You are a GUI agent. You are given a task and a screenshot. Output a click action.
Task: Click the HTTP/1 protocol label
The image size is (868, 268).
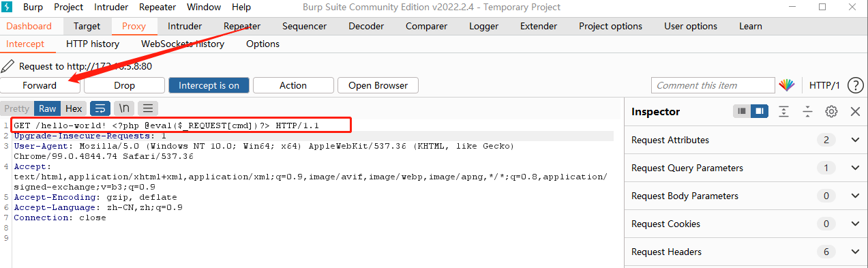[x=824, y=85]
